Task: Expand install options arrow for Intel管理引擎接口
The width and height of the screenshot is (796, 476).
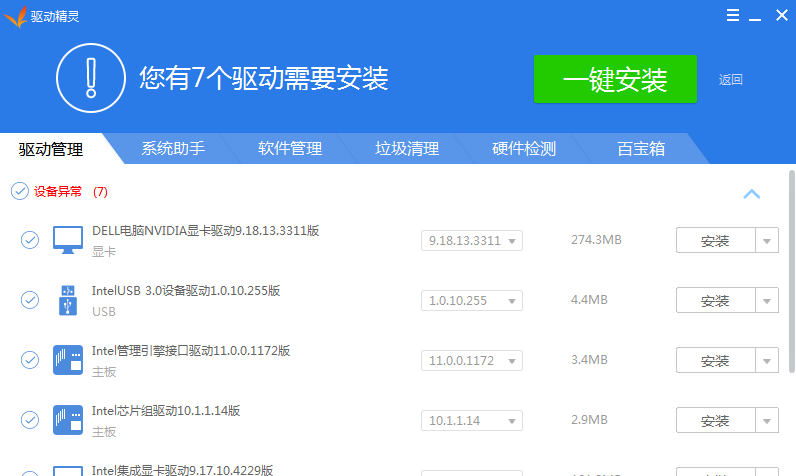Action: tap(767, 360)
